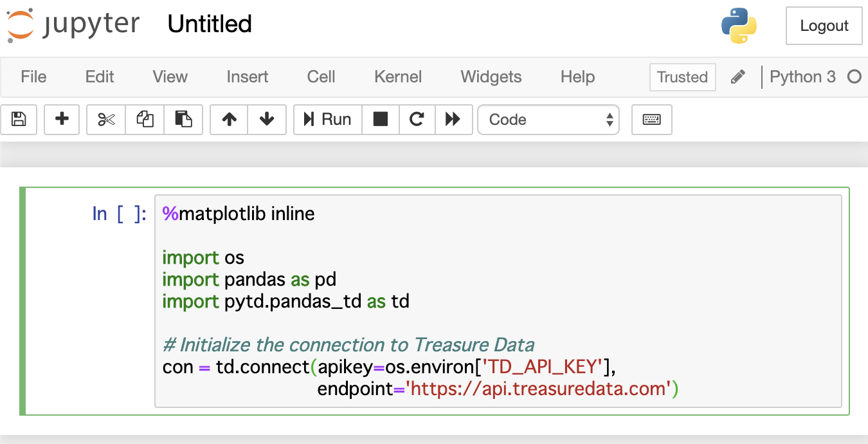This screenshot has height=444, width=868.
Task: Click the pencil edit mode indicator
Action: tap(738, 77)
